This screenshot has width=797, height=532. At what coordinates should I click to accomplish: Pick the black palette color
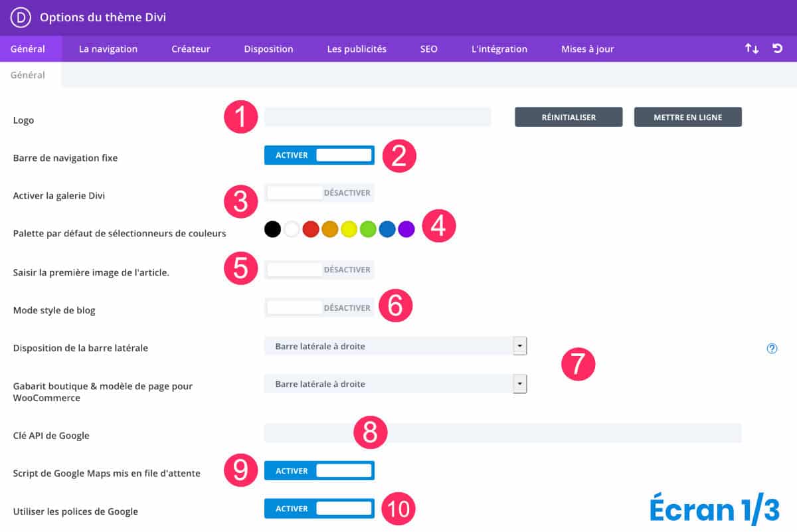pos(272,229)
